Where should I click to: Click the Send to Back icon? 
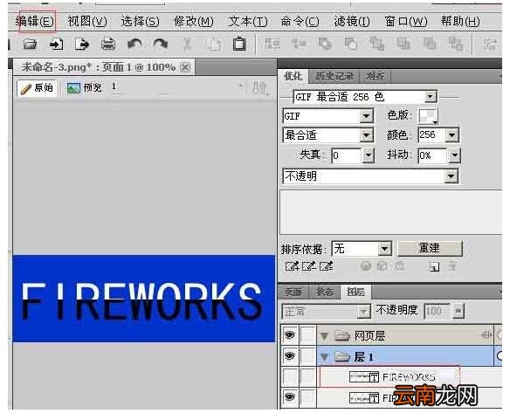456,44
